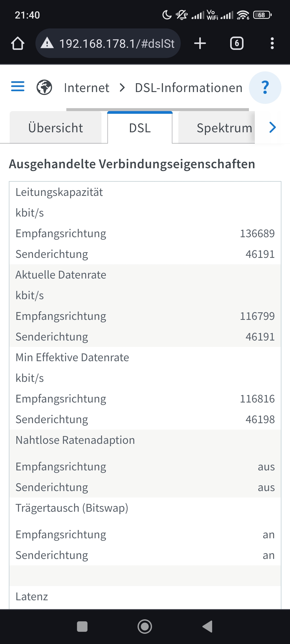This screenshot has width=290, height=644.
Task: Select the DSL tab
Action: 140,128
